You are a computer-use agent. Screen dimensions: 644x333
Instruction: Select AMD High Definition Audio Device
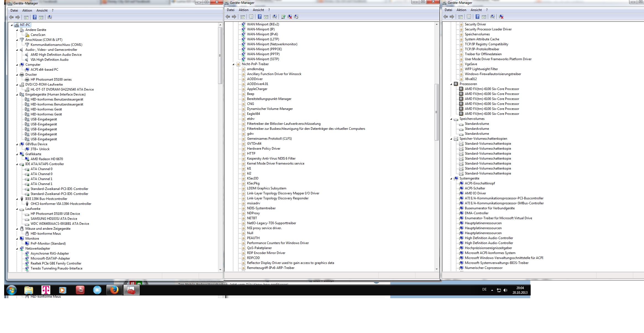click(56, 55)
